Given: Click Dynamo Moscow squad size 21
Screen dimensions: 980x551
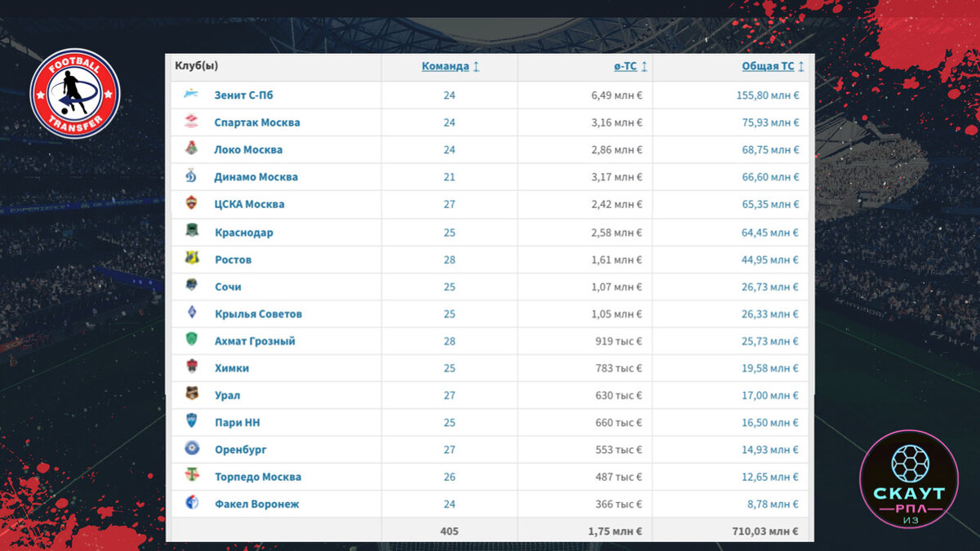Looking at the screenshot, I should click(449, 176).
